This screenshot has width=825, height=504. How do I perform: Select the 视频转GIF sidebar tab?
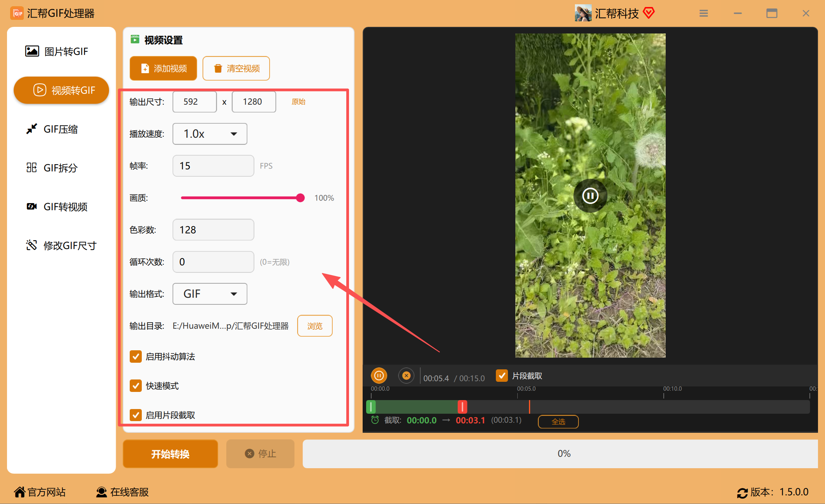pos(61,90)
